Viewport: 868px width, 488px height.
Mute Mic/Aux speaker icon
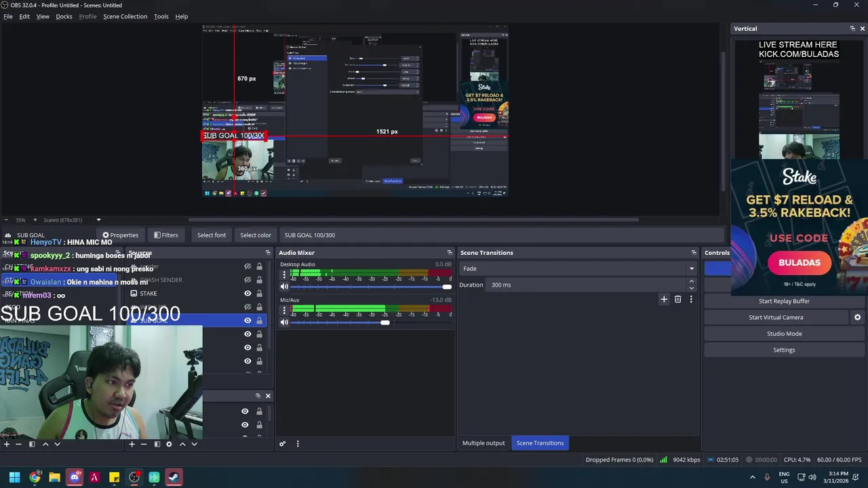[284, 322]
